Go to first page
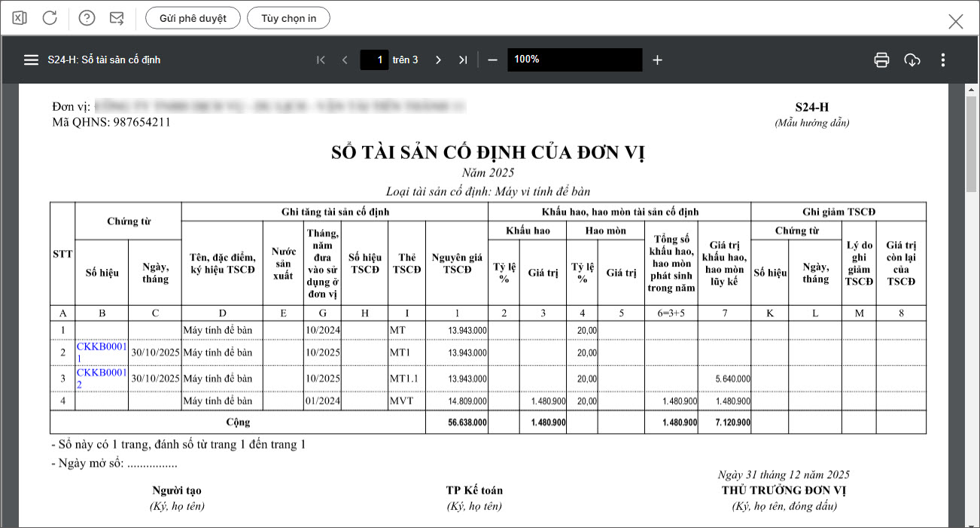 [x=321, y=60]
